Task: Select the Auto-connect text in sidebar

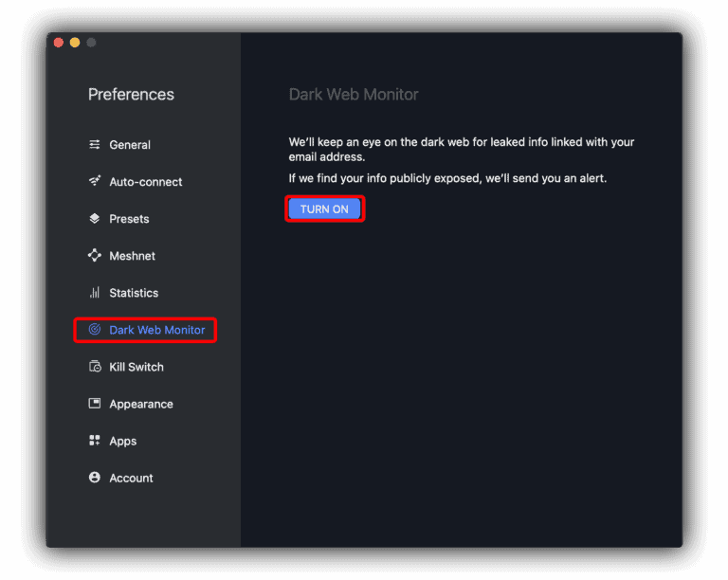Action: tap(146, 182)
